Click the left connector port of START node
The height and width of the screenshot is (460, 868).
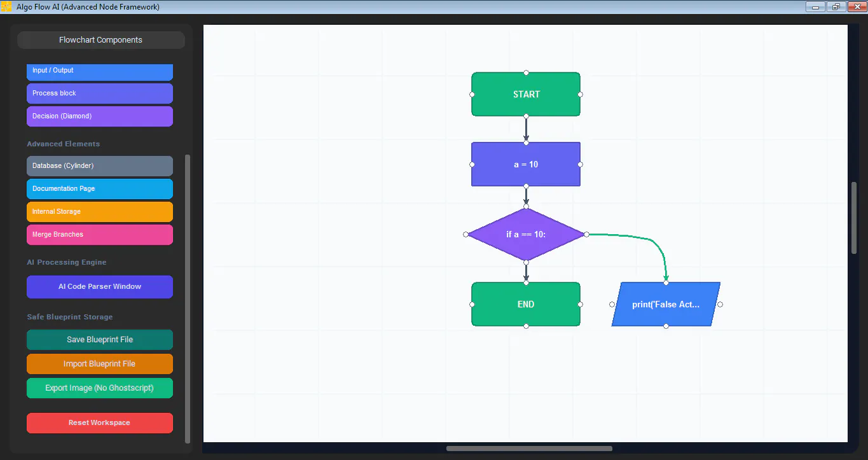472,94
